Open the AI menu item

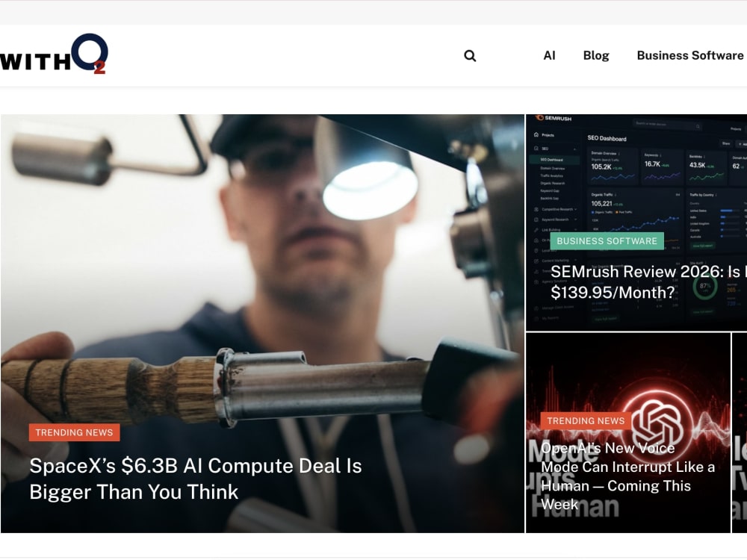click(x=549, y=56)
